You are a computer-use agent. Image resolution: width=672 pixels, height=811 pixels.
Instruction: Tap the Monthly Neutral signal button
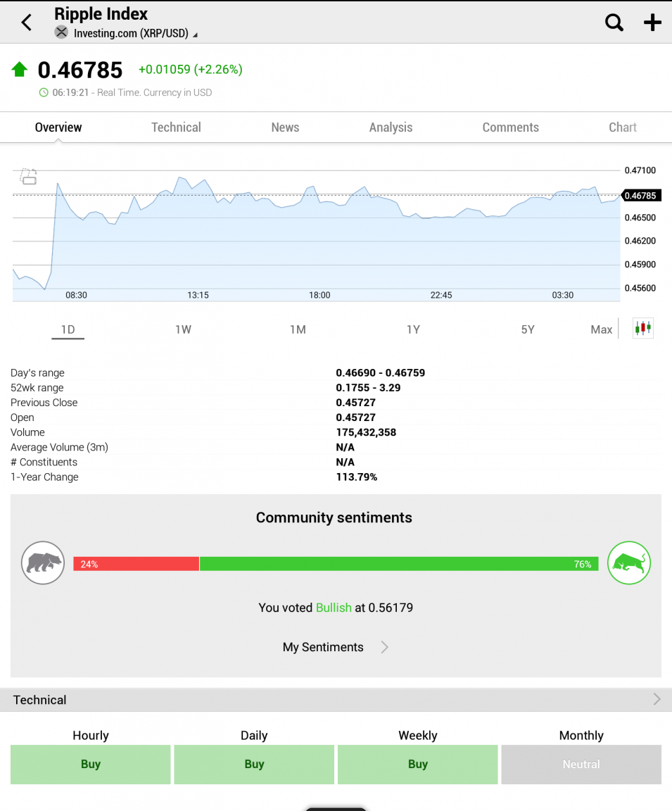coord(581,765)
